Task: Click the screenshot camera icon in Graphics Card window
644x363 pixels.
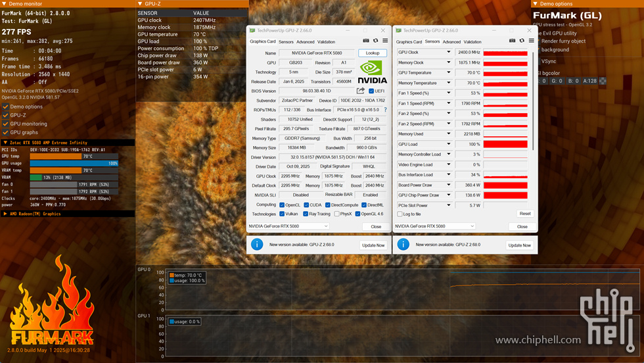Action: coord(366,41)
